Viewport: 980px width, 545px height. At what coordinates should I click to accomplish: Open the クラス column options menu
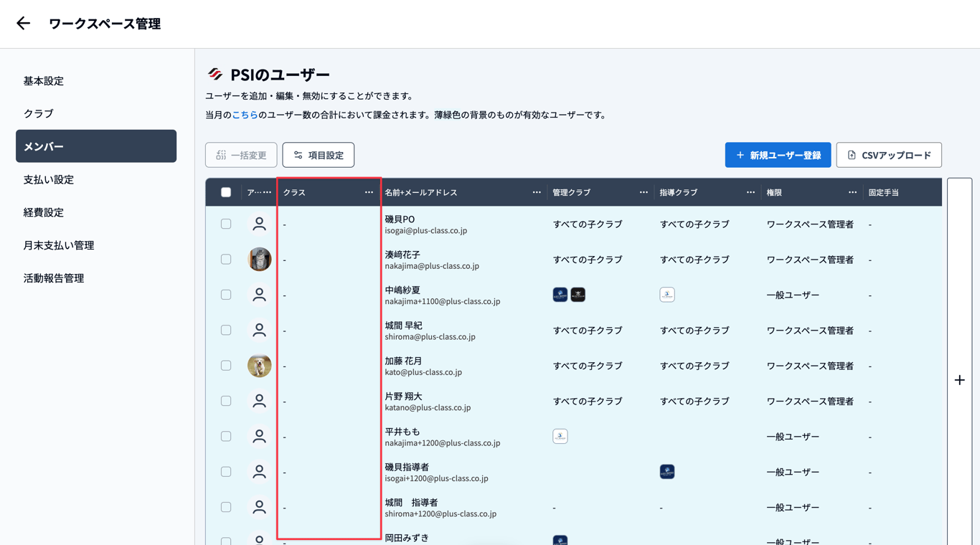click(x=369, y=192)
